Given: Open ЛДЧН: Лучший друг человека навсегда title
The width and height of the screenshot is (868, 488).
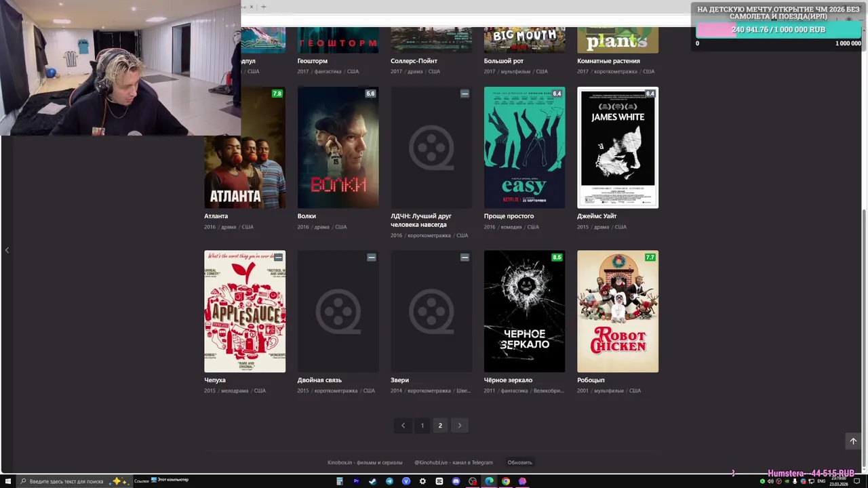Looking at the screenshot, I should point(420,220).
